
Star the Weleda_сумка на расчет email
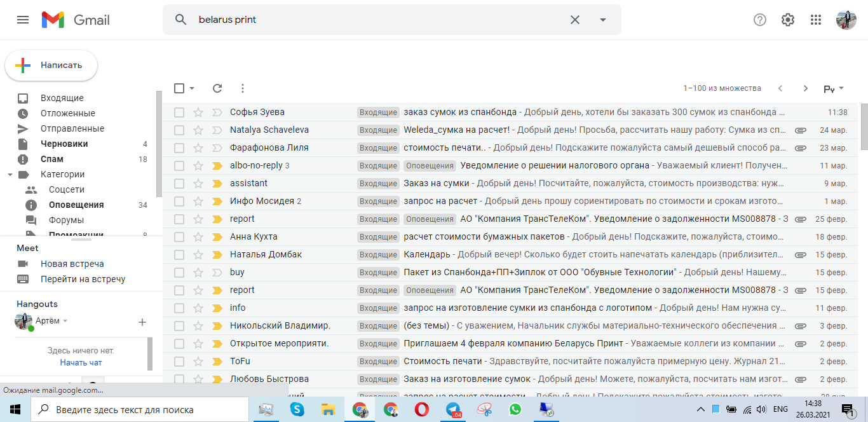coord(198,130)
